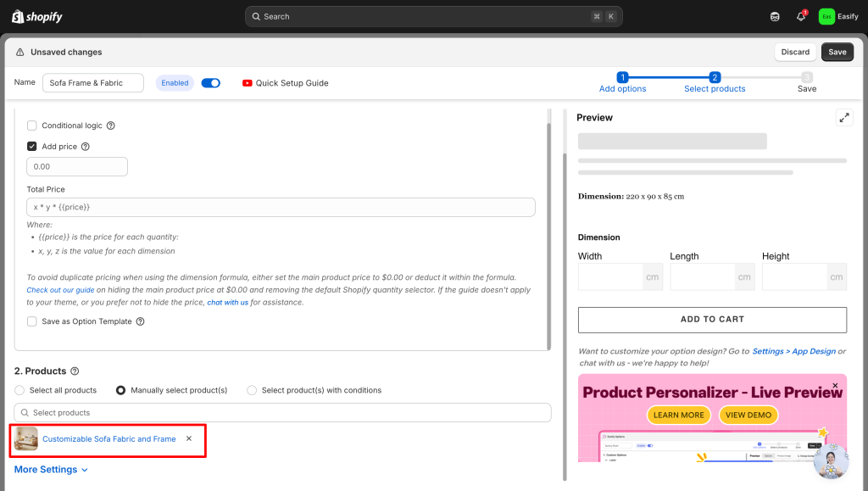The width and height of the screenshot is (868, 491).
Task: Click help icon beside Products heading
Action: pos(75,371)
